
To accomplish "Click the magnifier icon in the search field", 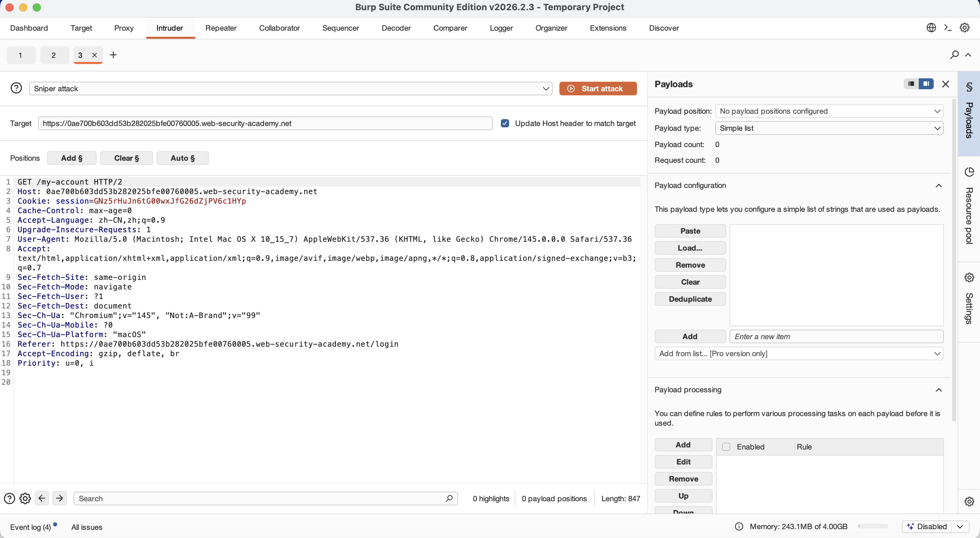I will click(x=449, y=499).
